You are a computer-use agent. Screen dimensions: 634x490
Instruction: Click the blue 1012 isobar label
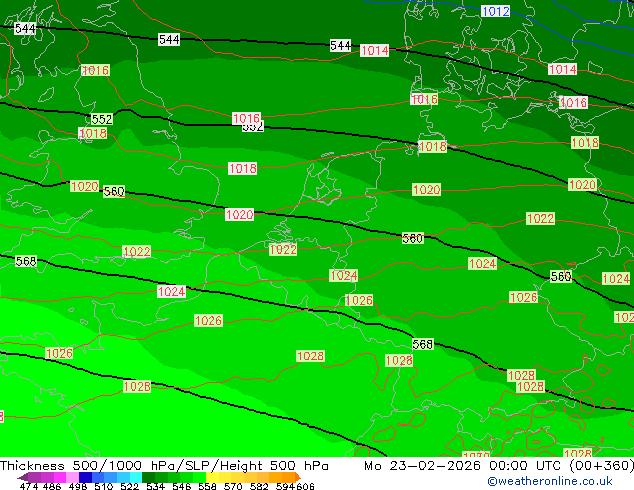click(495, 11)
